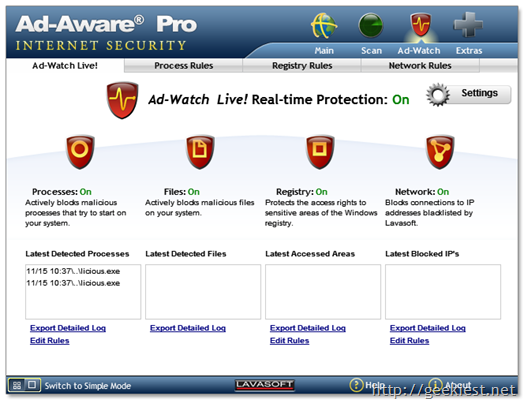524x400 pixels.
Task: Open Help text link
Action: click(375, 385)
